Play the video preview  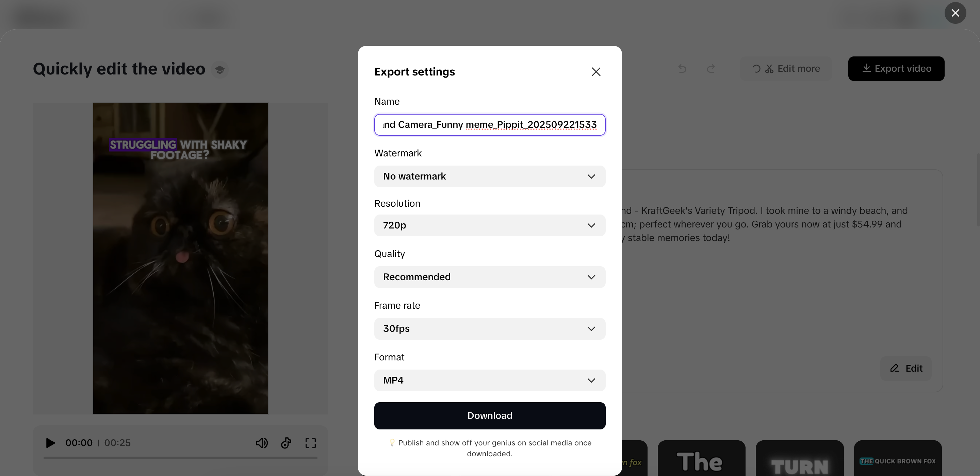click(49, 443)
